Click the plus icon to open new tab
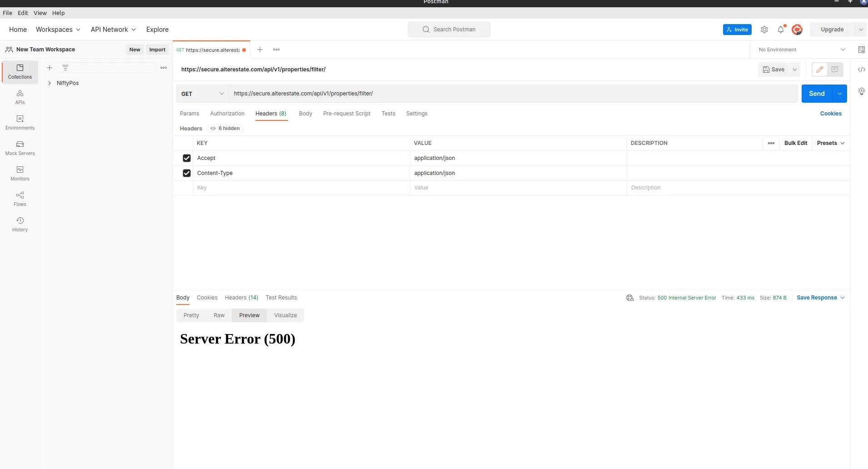 click(x=260, y=50)
